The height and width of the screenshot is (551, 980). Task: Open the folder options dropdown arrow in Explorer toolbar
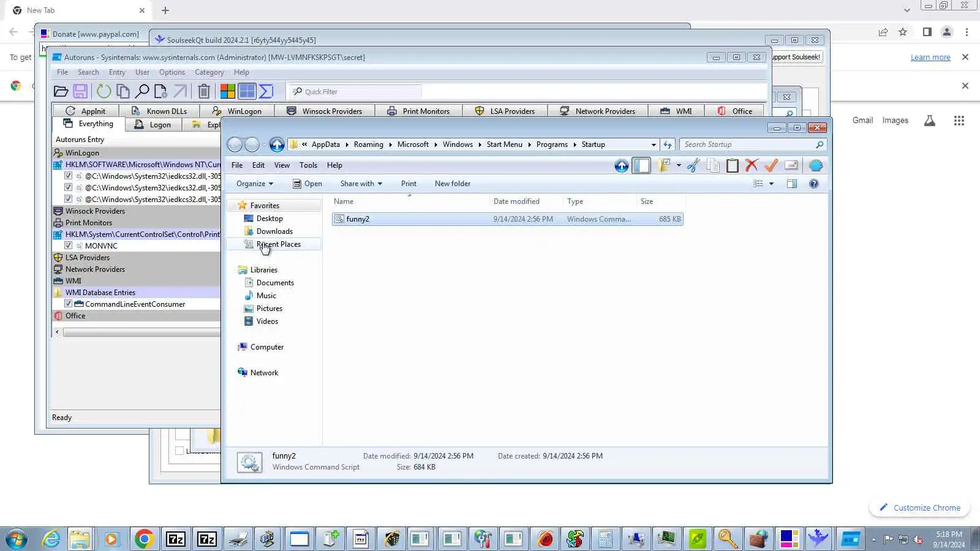[x=679, y=166]
